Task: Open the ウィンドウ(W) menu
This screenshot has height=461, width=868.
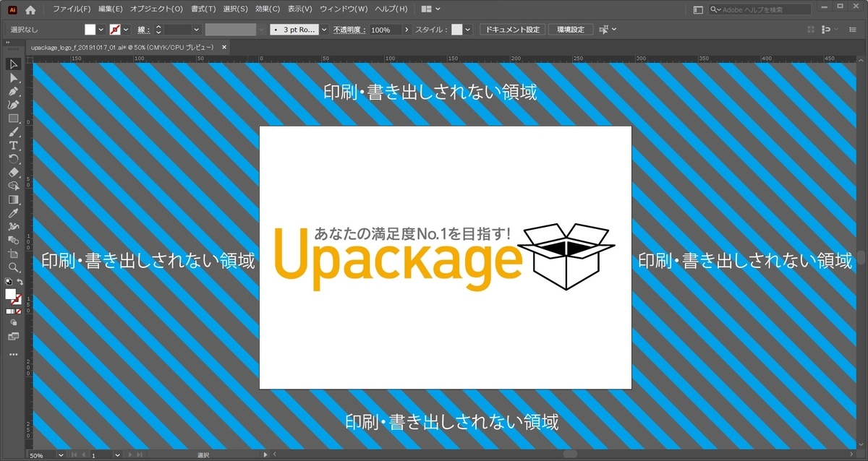Action: pyautogui.click(x=344, y=9)
